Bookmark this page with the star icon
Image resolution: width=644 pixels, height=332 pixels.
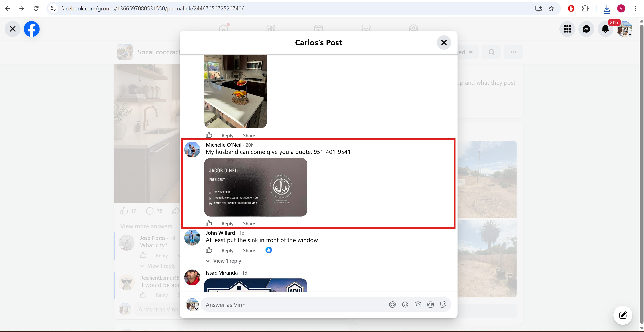pyautogui.click(x=551, y=9)
